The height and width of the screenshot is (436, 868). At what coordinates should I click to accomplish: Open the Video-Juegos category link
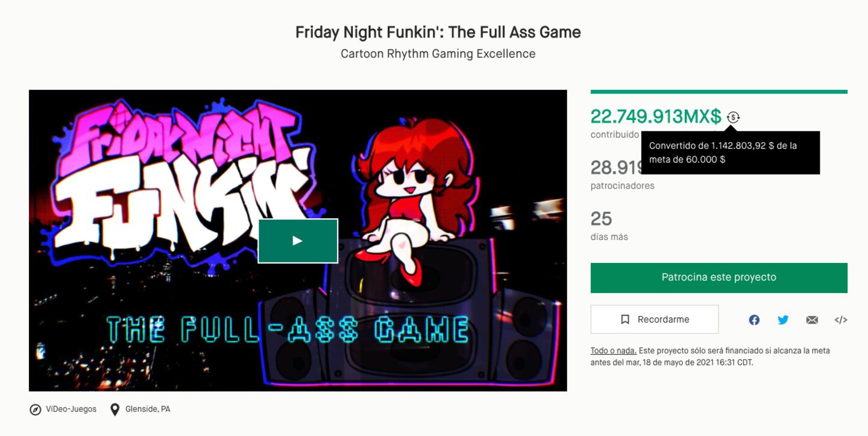(x=71, y=409)
